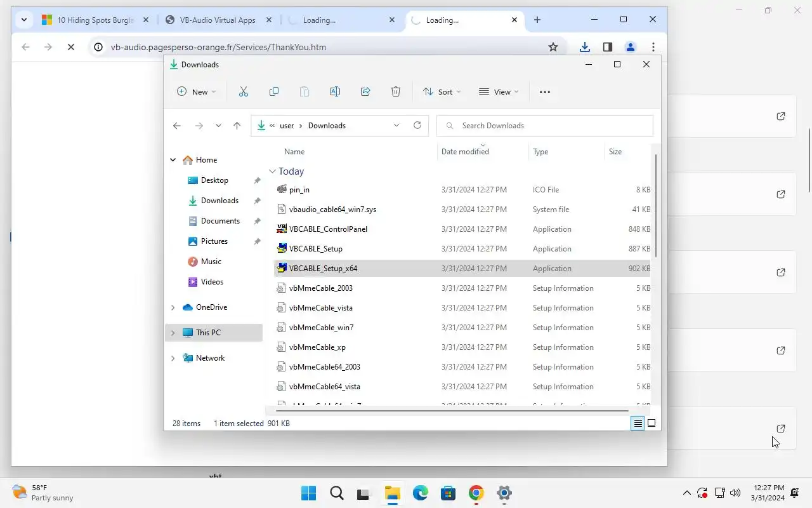Select the pin_in ICO file
Image resolution: width=812 pixels, height=508 pixels.
[x=463, y=190]
